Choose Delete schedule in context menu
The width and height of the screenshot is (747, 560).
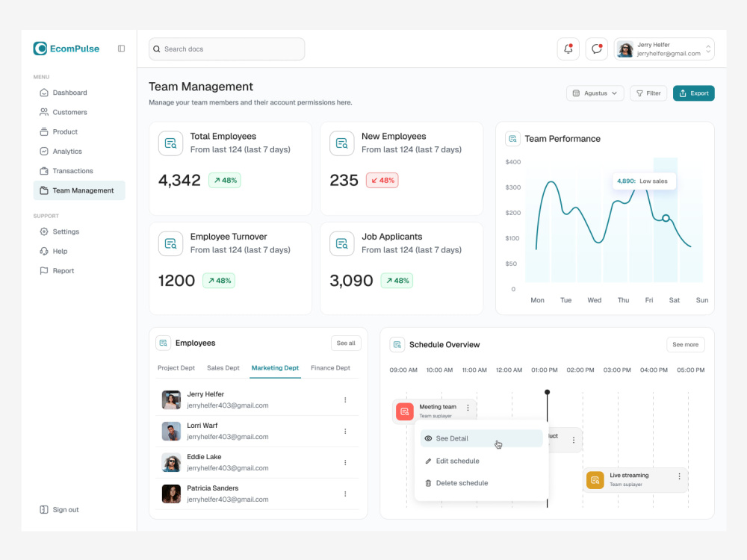click(481, 483)
